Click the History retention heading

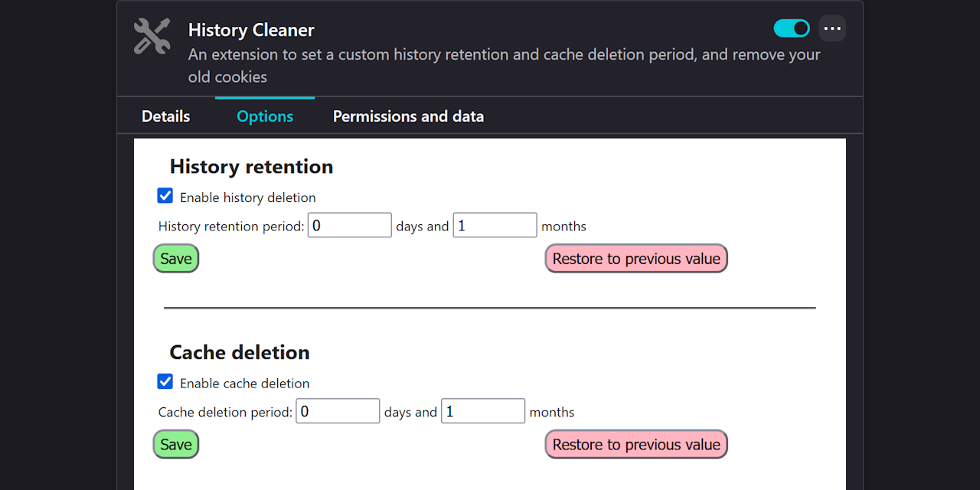coord(251,166)
